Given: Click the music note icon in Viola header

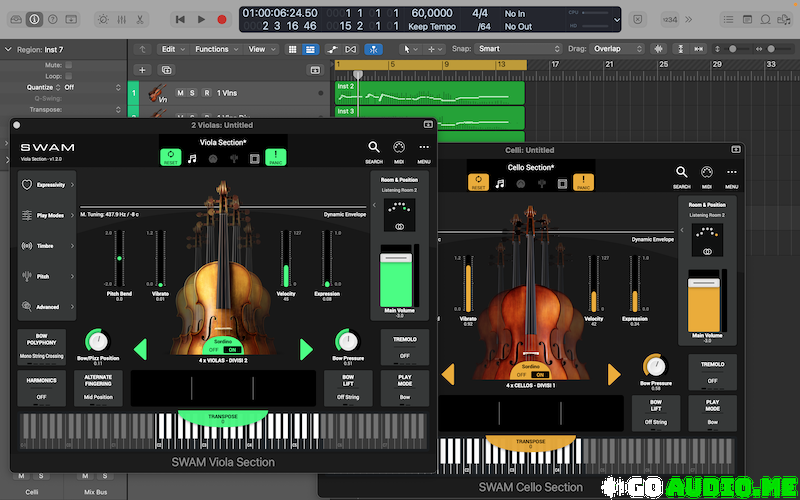Looking at the screenshot, I should (x=192, y=158).
